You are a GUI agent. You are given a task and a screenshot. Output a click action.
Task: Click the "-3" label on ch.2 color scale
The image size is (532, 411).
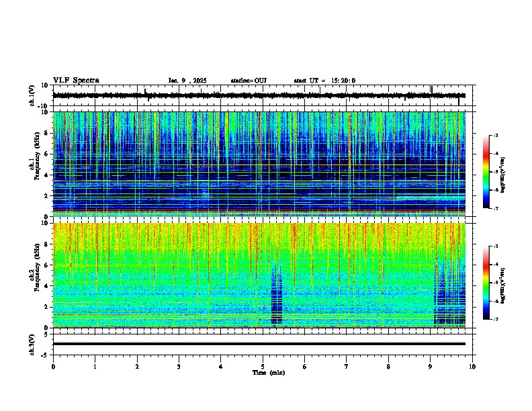[x=495, y=246]
